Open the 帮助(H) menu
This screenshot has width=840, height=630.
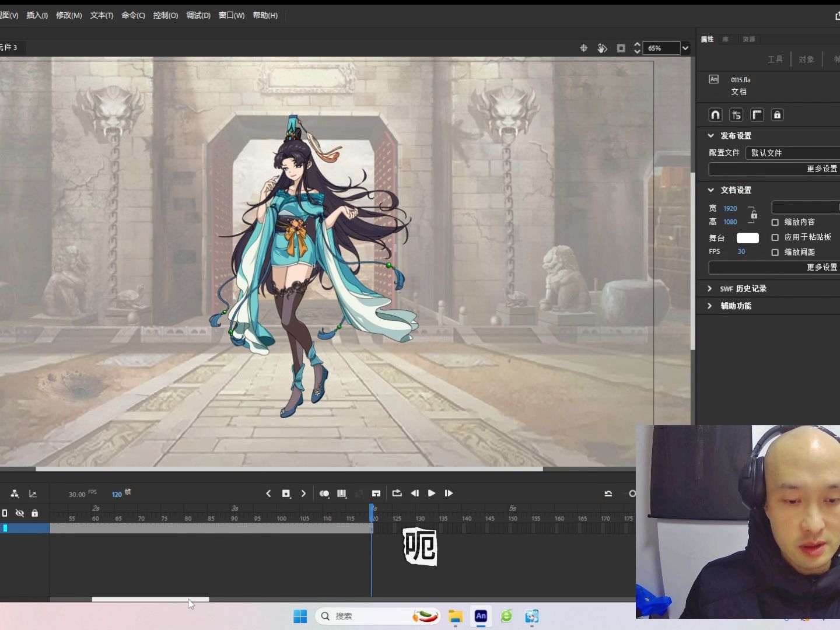click(x=265, y=15)
